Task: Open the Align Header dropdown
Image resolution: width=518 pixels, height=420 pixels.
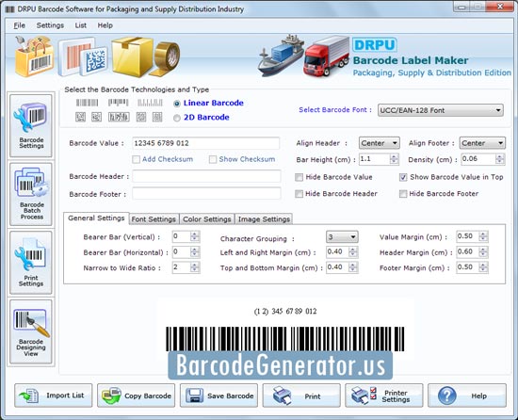Action: tap(380, 143)
